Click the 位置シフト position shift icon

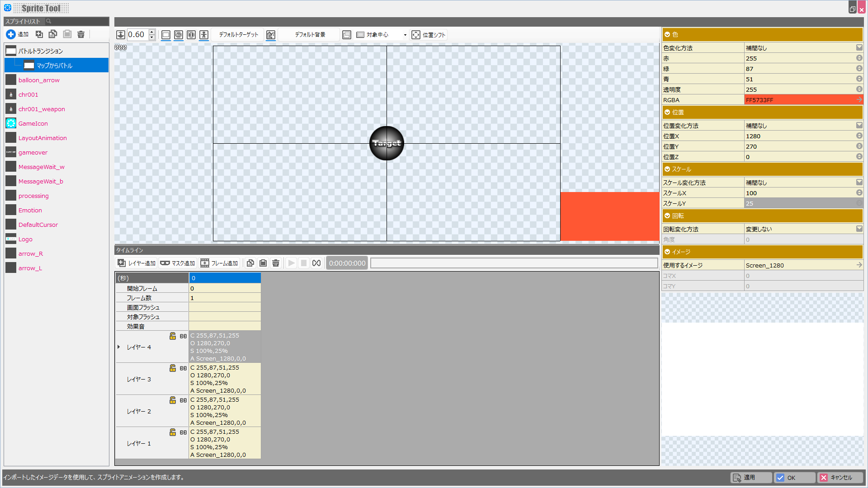[x=416, y=35]
